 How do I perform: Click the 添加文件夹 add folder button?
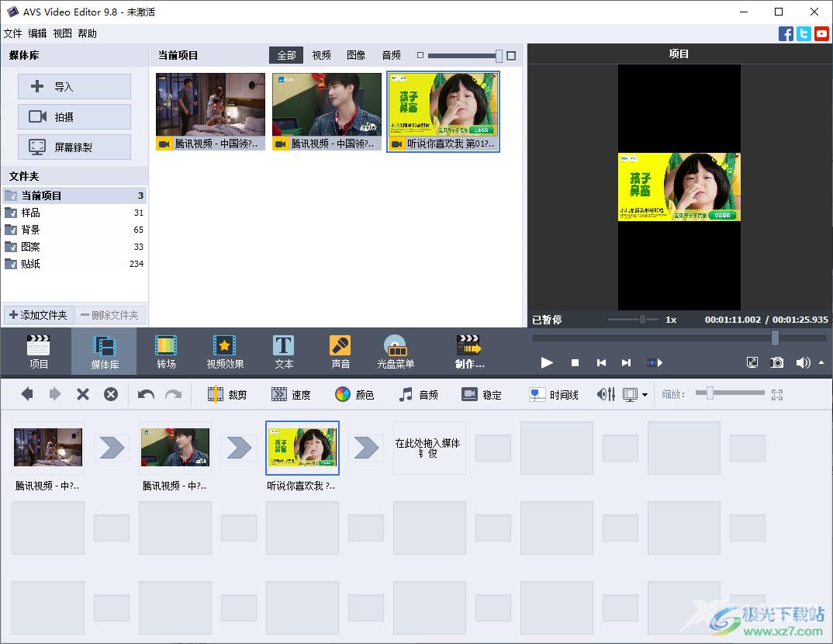click(38, 315)
